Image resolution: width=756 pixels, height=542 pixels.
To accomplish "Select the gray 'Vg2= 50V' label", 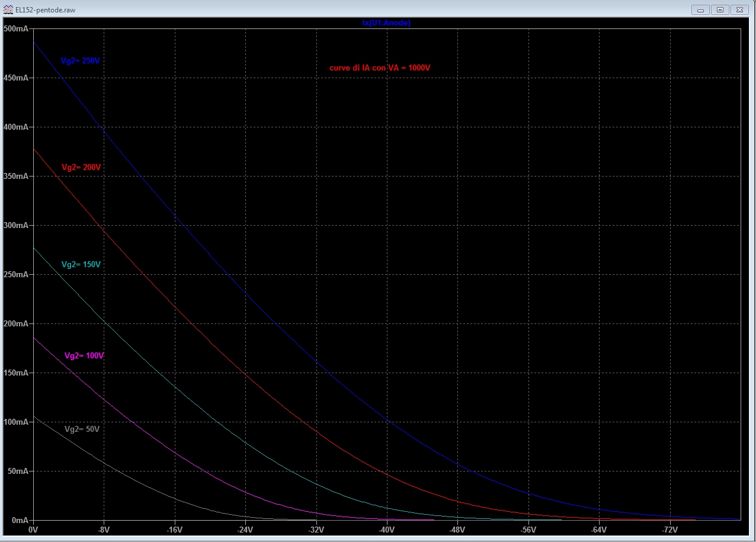I will [x=82, y=429].
